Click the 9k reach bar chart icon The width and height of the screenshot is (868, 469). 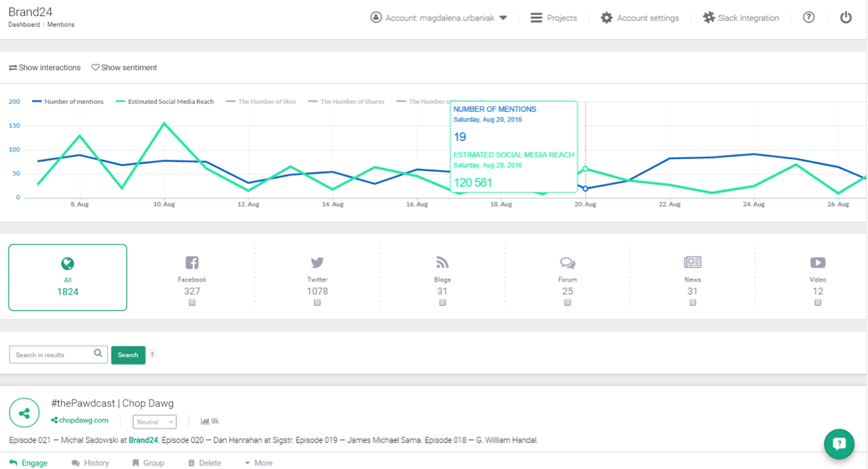pos(205,421)
